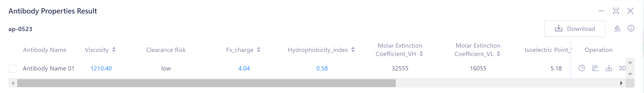Maximize the Antibody Properties Result panel
Viewport: 644px width, 93px height.
(616, 11)
